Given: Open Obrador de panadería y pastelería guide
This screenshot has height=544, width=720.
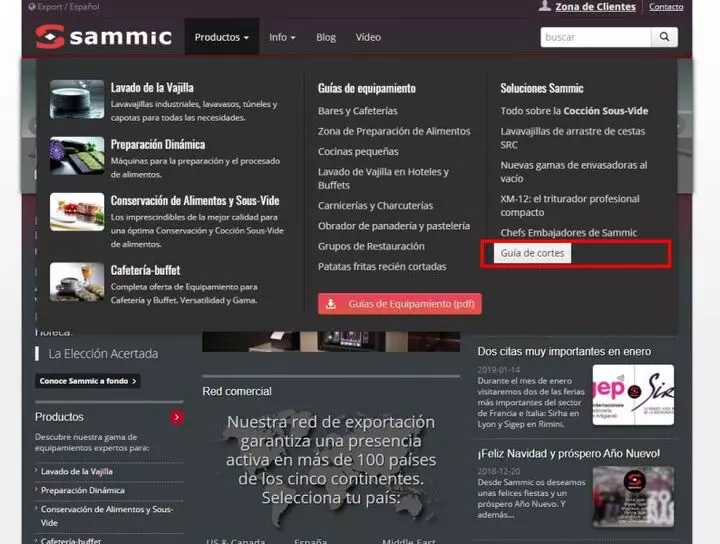Looking at the screenshot, I should [394, 226].
